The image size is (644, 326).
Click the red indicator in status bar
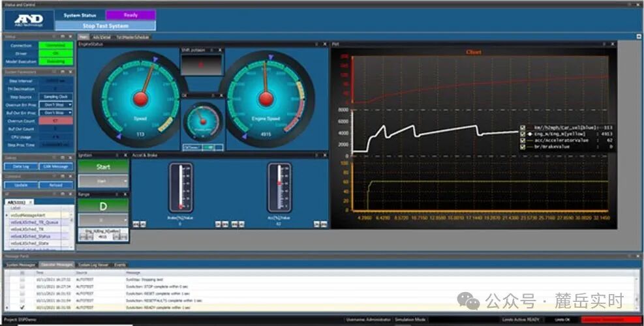point(611,319)
